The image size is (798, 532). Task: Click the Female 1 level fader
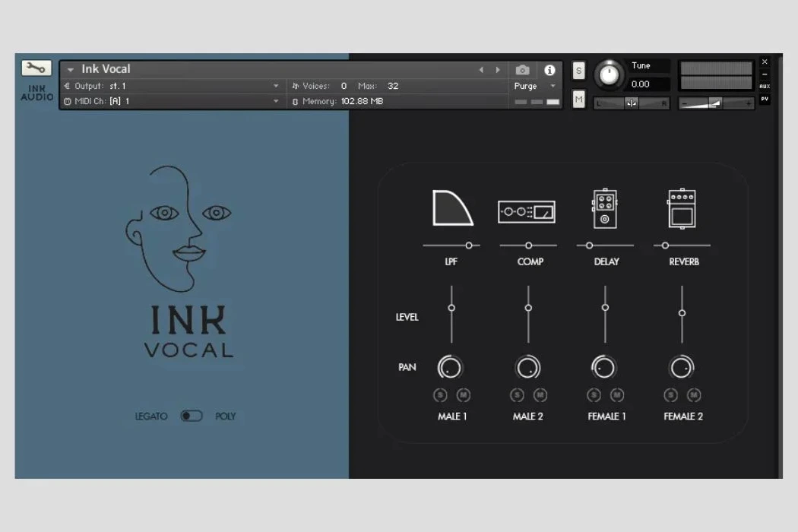click(x=605, y=314)
